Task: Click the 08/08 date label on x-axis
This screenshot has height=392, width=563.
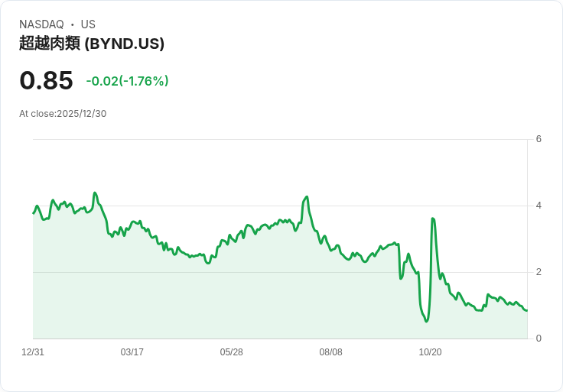Action: (x=330, y=352)
